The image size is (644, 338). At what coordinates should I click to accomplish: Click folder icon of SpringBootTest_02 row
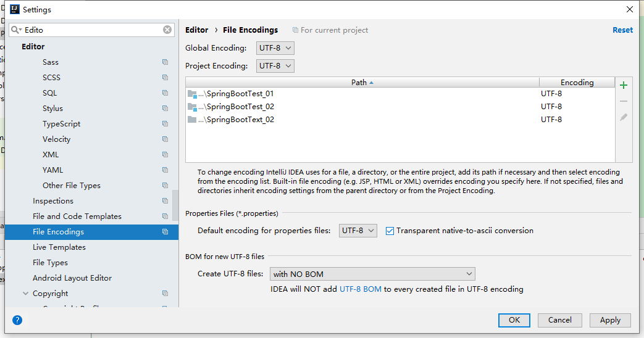pyautogui.click(x=192, y=107)
